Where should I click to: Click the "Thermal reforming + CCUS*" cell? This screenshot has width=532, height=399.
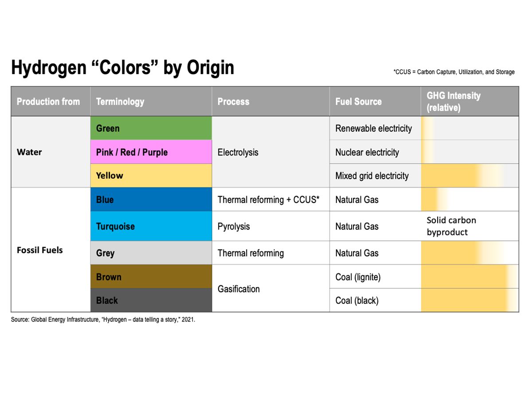point(268,199)
